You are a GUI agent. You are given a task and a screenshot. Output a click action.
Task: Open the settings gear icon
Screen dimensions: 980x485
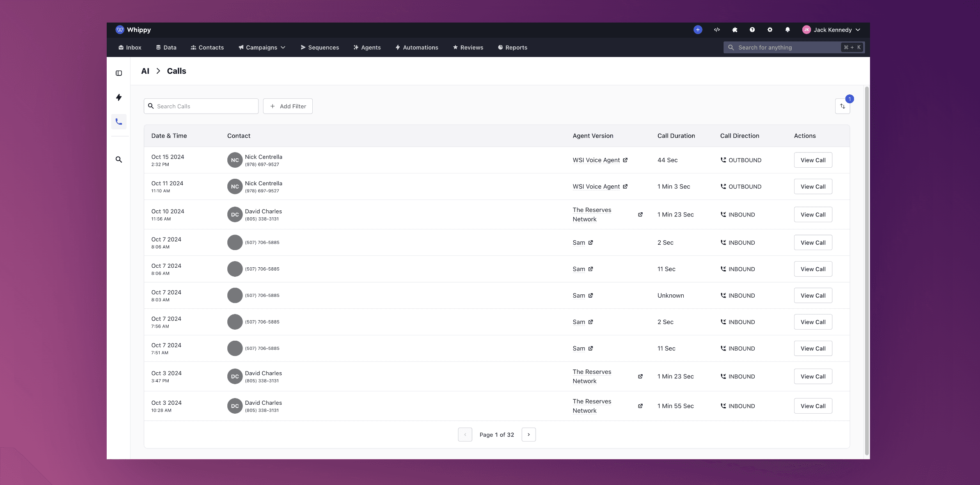coord(769,30)
